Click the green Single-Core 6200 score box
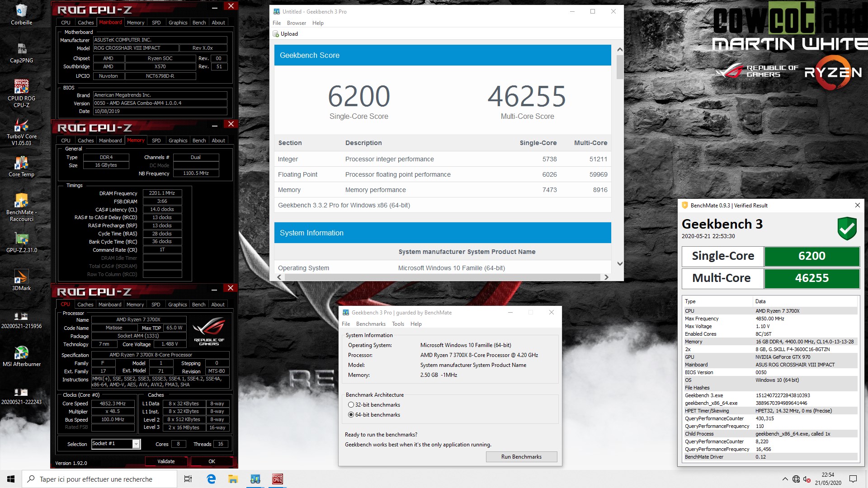Image resolution: width=868 pixels, height=488 pixels. pos(812,256)
